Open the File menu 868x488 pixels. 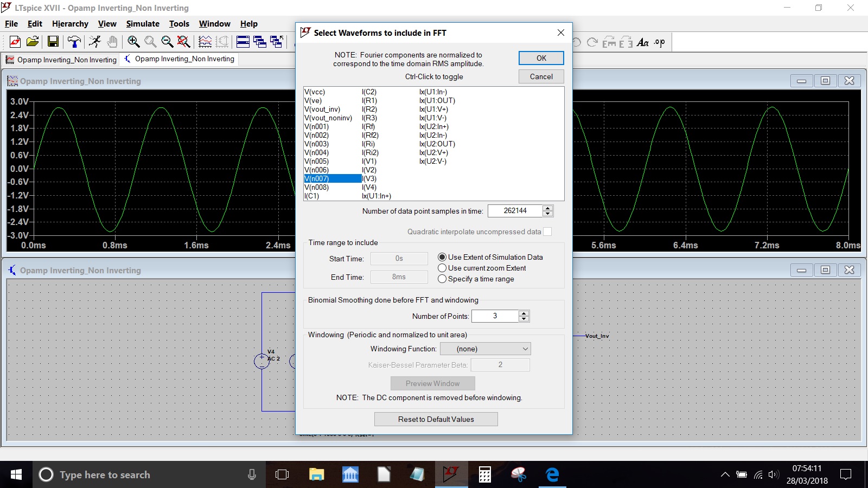(11, 24)
